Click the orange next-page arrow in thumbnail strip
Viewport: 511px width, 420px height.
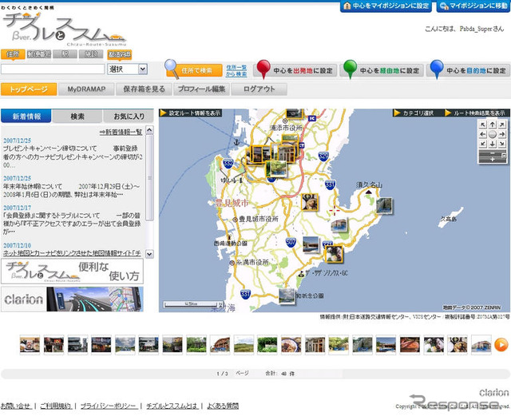(501, 344)
